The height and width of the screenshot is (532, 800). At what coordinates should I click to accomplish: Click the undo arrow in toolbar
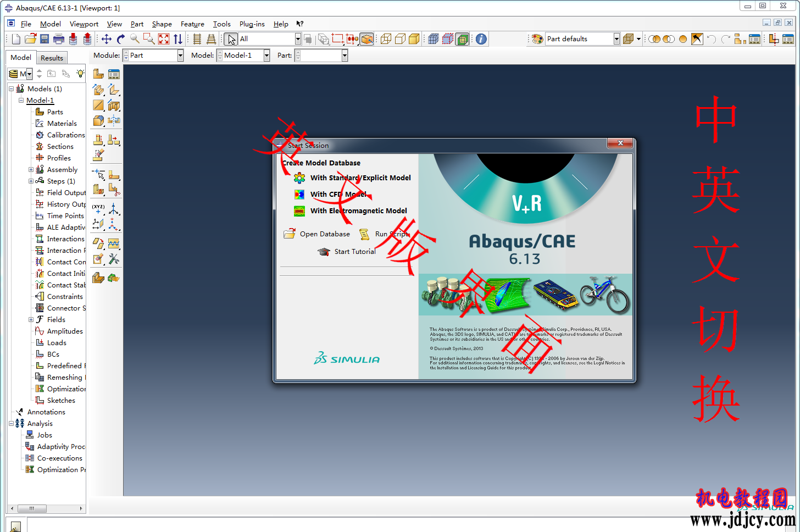[x=712, y=39]
